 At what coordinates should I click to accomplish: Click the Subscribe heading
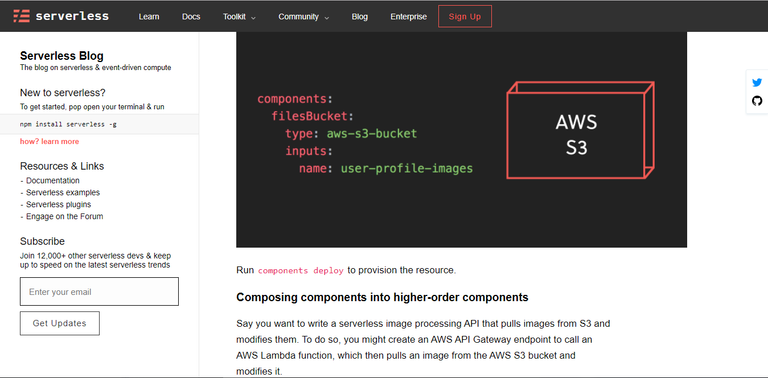(x=42, y=241)
